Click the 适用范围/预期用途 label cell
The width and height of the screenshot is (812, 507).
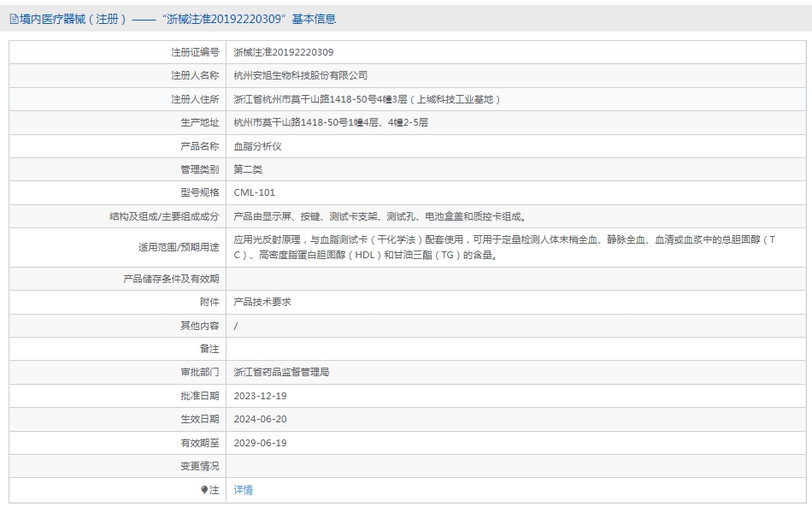(x=118, y=248)
